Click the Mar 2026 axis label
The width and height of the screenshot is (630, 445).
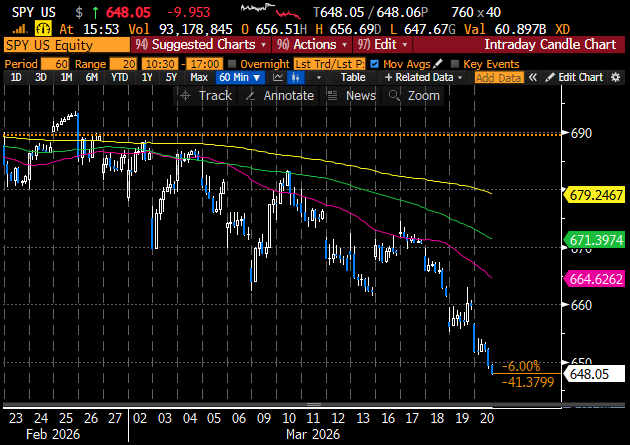(313, 434)
